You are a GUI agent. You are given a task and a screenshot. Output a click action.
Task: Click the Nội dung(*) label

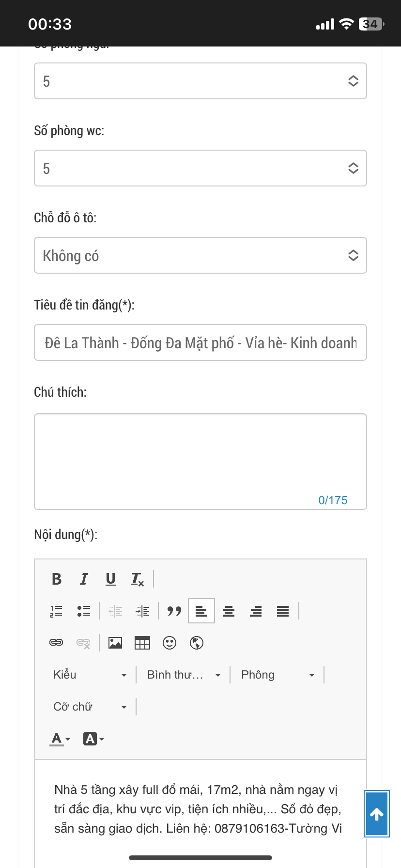[x=65, y=535]
